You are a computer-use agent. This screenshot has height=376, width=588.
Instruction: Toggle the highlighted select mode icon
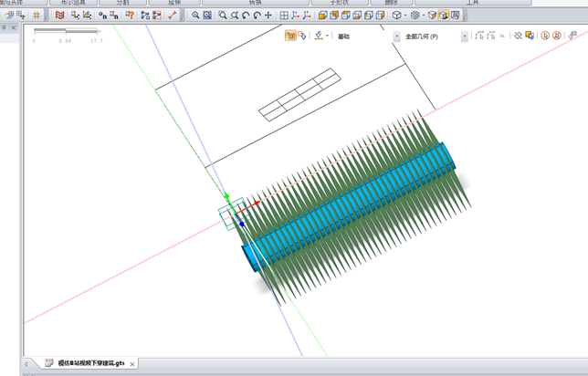pyautogui.click(x=290, y=36)
